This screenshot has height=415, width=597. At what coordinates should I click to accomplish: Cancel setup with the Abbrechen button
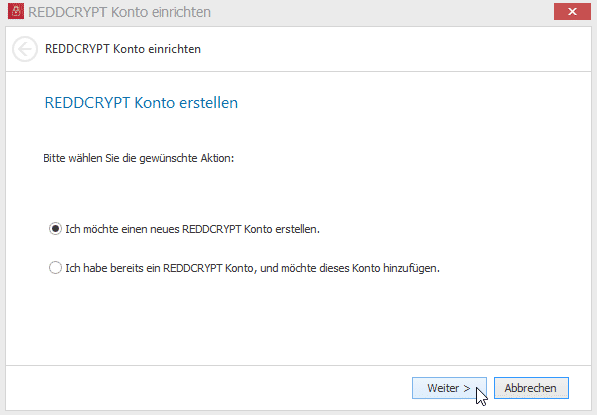click(531, 388)
